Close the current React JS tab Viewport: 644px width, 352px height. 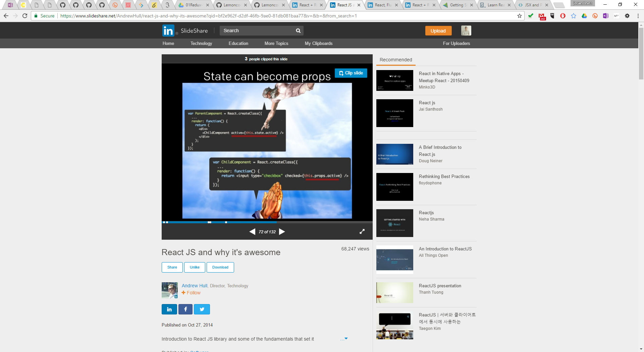click(x=359, y=5)
